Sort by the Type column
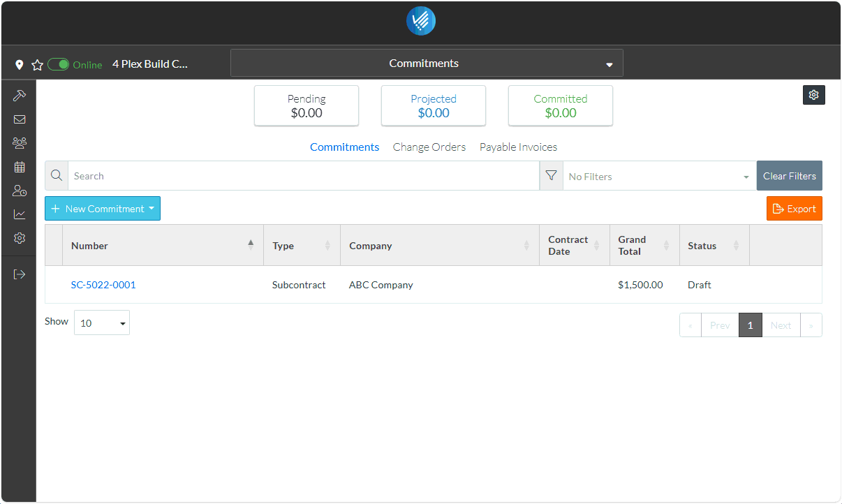This screenshot has width=842, height=504. pos(302,245)
